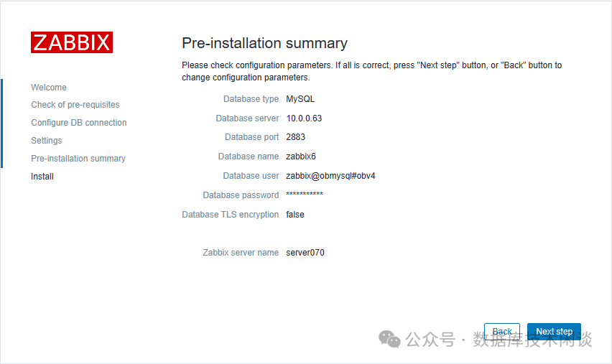
Task: Open the Configure DB connection step
Action: point(79,123)
